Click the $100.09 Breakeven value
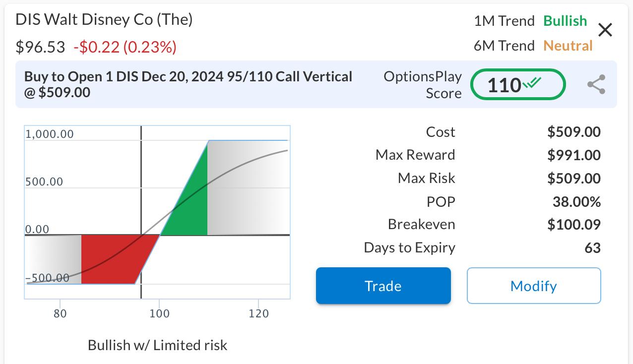 tap(573, 225)
